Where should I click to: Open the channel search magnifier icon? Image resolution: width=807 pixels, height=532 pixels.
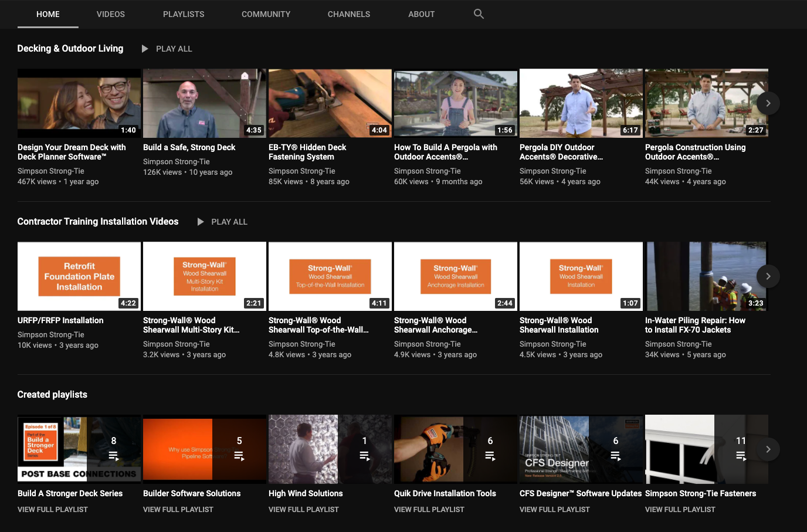[479, 14]
